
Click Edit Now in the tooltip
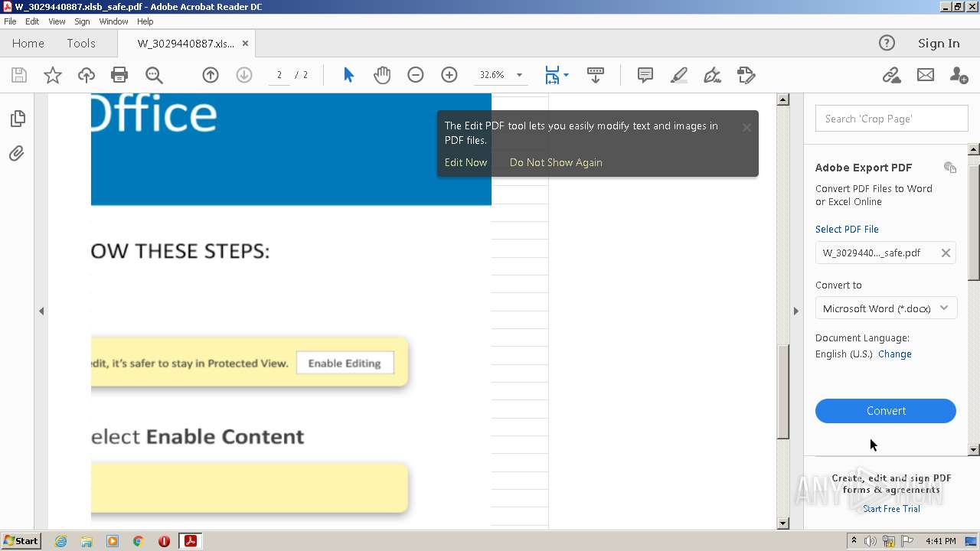tap(465, 162)
